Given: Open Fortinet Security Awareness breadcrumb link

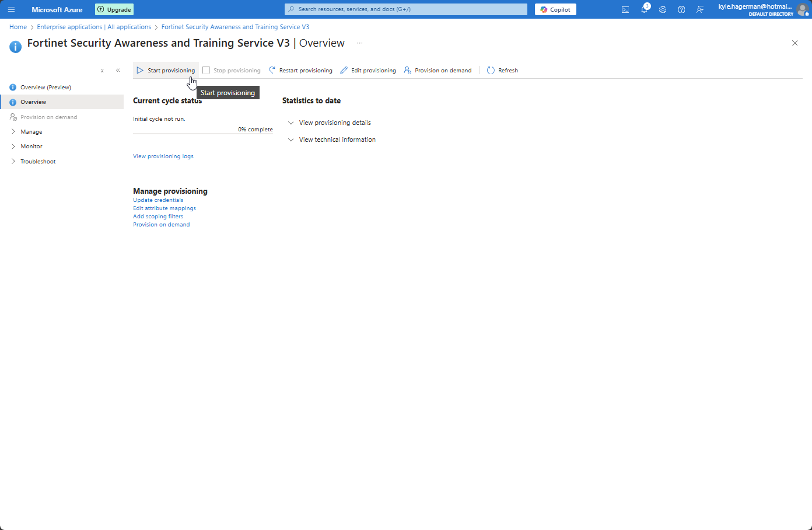Looking at the screenshot, I should coord(235,27).
